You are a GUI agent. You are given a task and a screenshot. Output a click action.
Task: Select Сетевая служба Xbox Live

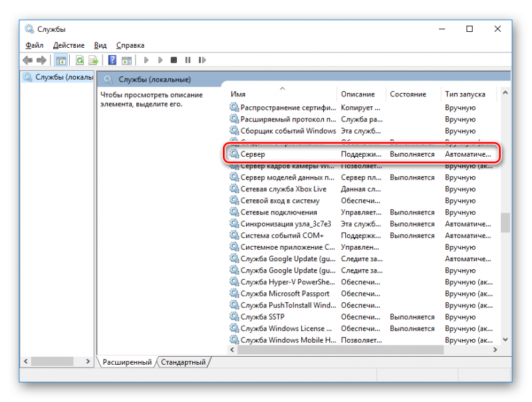point(361,189)
